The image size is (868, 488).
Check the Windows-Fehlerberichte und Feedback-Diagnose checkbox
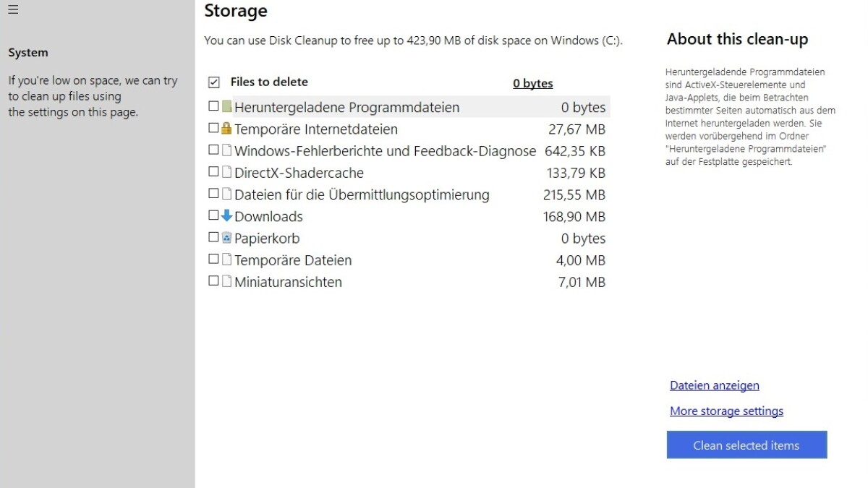tap(213, 150)
